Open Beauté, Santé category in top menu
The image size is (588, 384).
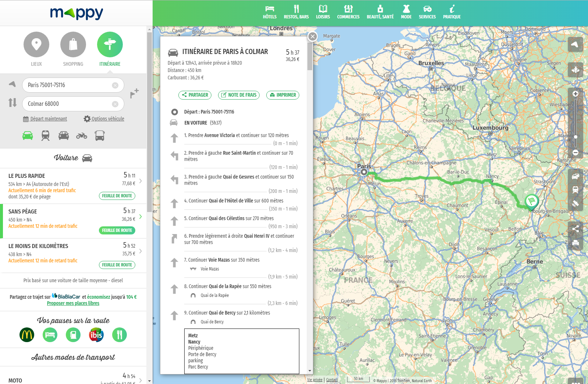pos(380,12)
